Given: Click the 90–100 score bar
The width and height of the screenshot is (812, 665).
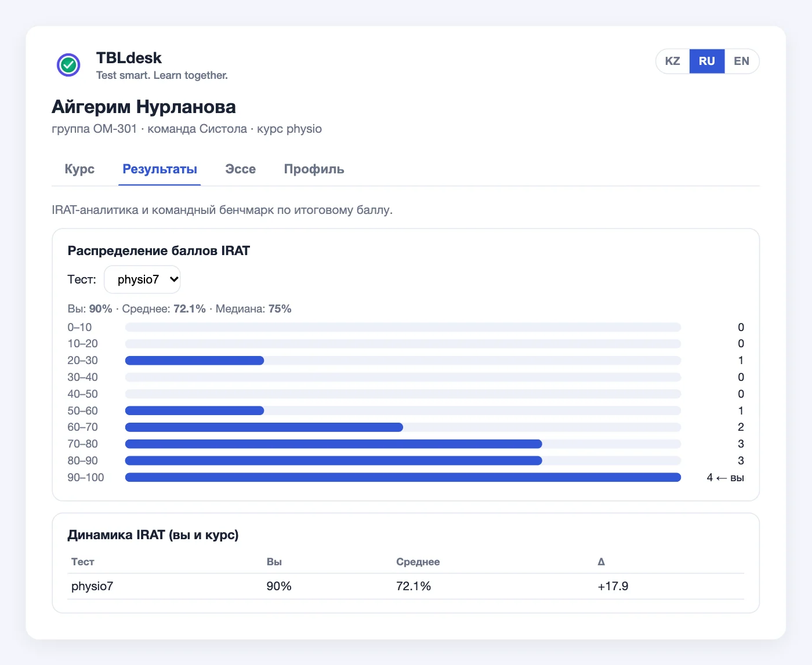Looking at the screenshot, I should pyautogui.click(x=403, y=477).
